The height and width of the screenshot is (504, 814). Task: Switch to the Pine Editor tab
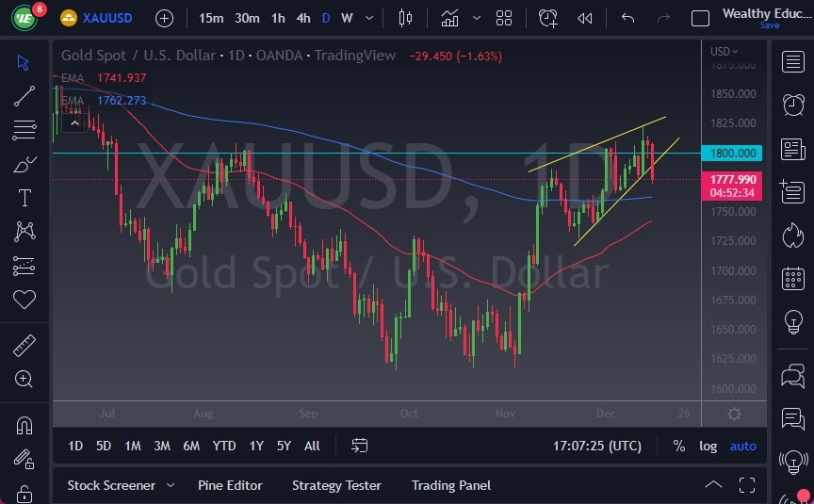(x=230, y=485)
